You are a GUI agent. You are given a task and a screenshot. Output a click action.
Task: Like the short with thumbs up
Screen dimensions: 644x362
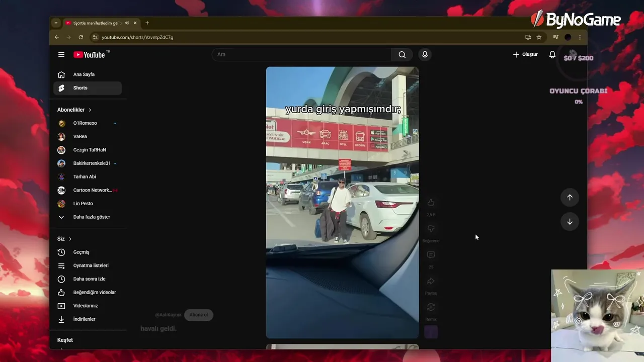pos(431,203)
